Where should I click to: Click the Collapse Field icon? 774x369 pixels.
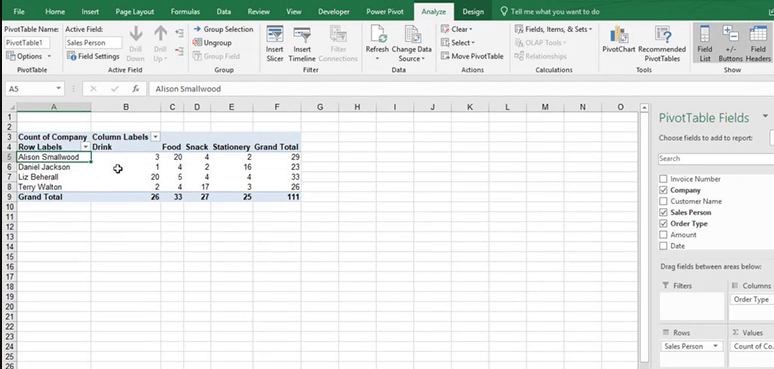tap(179, 51)
